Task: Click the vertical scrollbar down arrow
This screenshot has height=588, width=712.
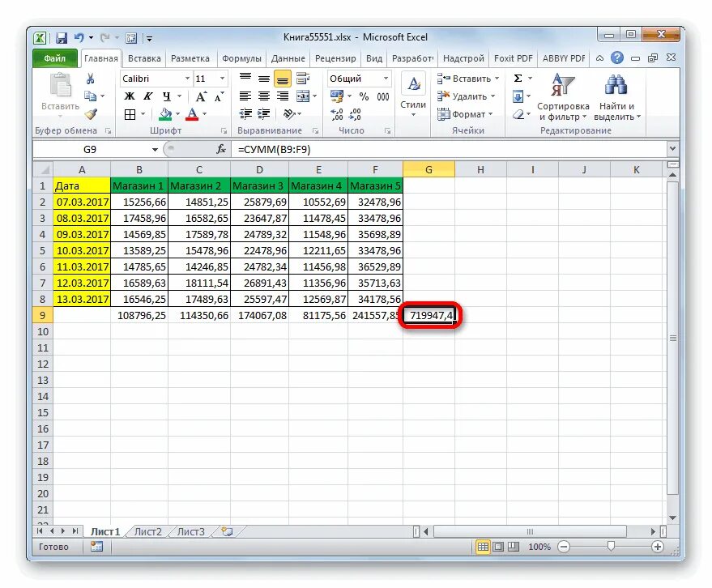Action: pos(672,518)
